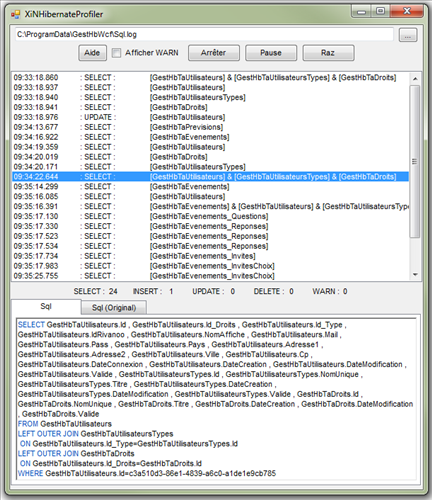Reset counters with the Raz button
Viewport: 432px width, 500px height.
[x=328, y=53]
